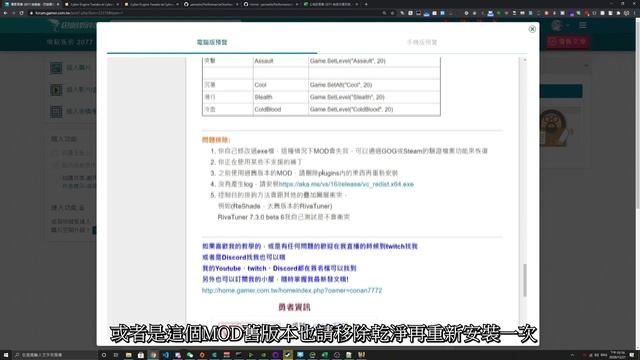Click the Windows taskbar search box
640x360 pixels.
click(x=55, y=355)
